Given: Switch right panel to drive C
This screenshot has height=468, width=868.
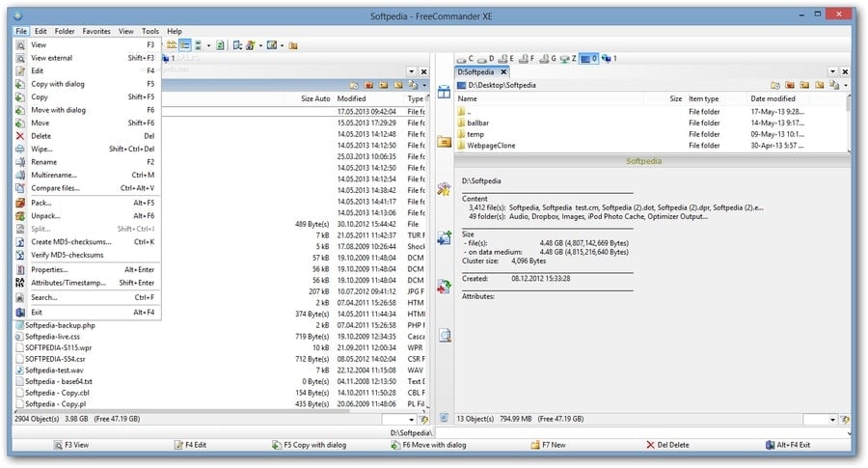Looking at the screenshot, I should [x=465, y=58].
